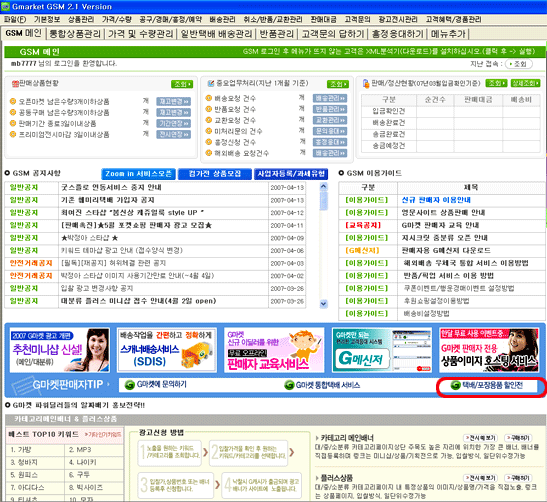The width and height of the screenshot is (547, 502).
Task: Click the 택배/포장용품 할인전 link
Action: pos(493,385)
